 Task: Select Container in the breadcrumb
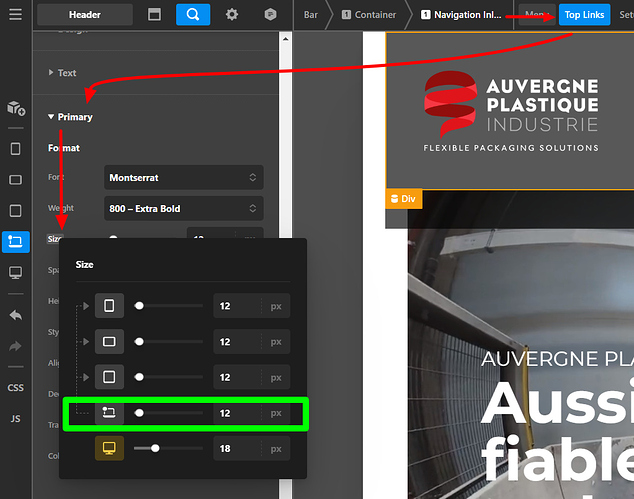pyautogui.click(x=368, y=15)
